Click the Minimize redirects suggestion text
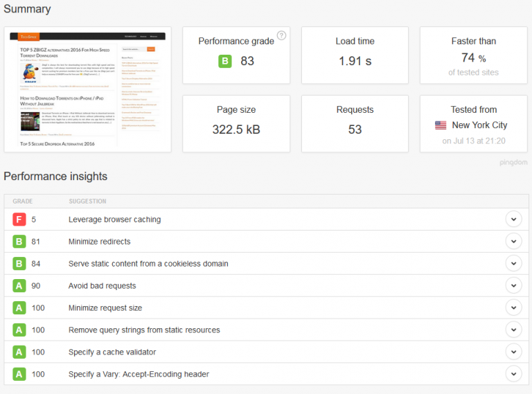This screenshot has width=532, height=394. [x=100, y=242]
